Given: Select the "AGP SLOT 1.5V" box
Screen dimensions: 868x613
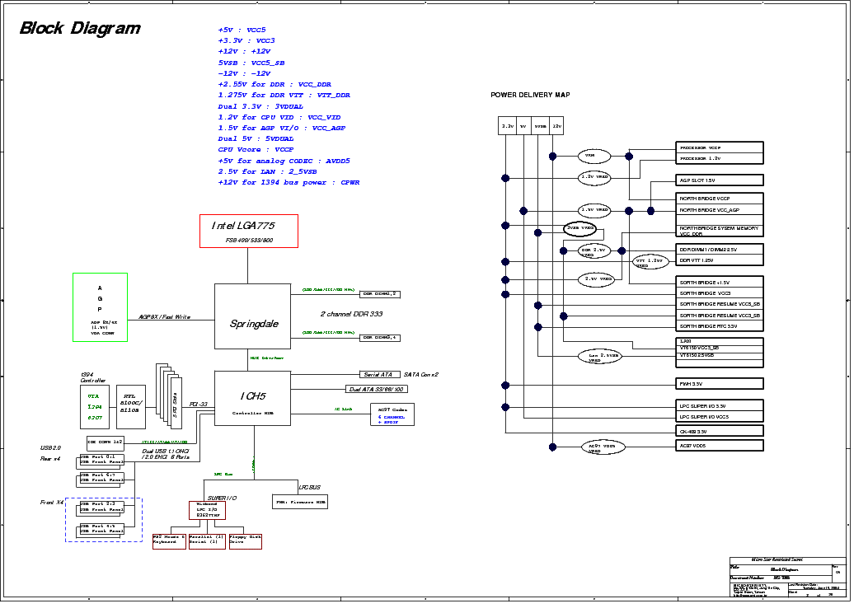Looking at the screenshot, I should (720, 180).
